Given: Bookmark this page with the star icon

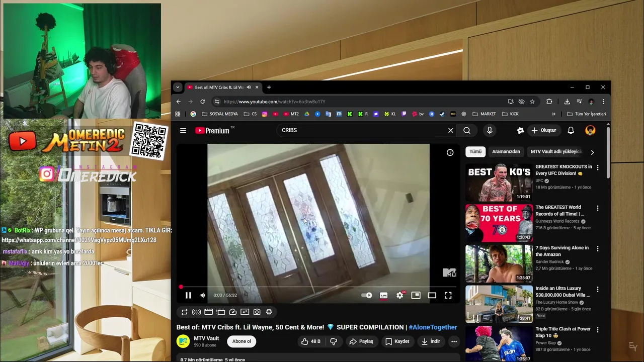Looking at the screenshot, I should 532,102.
